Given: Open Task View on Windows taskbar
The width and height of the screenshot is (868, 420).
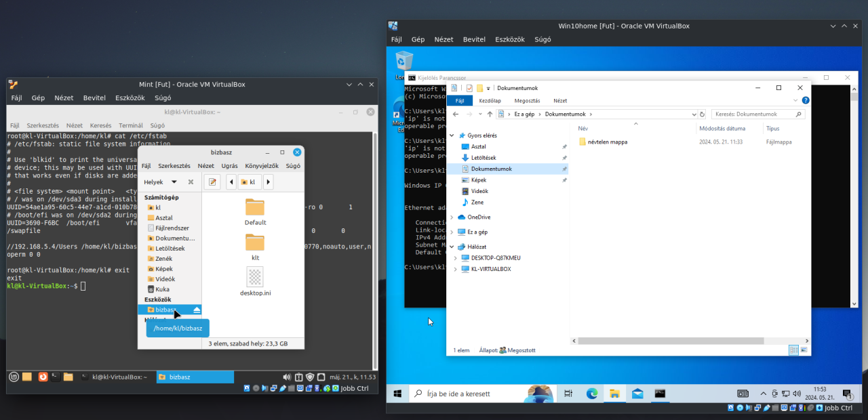Looking at the screenshot, I should [x=568, y=394].
